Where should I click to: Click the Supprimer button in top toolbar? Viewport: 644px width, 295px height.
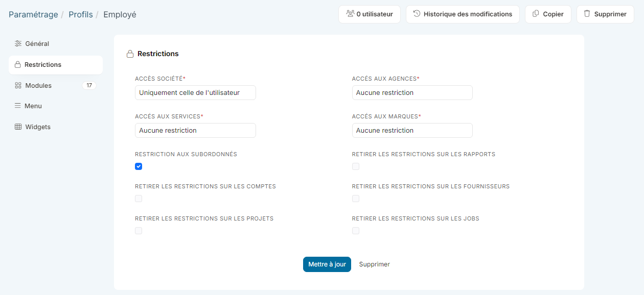[605, 14]
